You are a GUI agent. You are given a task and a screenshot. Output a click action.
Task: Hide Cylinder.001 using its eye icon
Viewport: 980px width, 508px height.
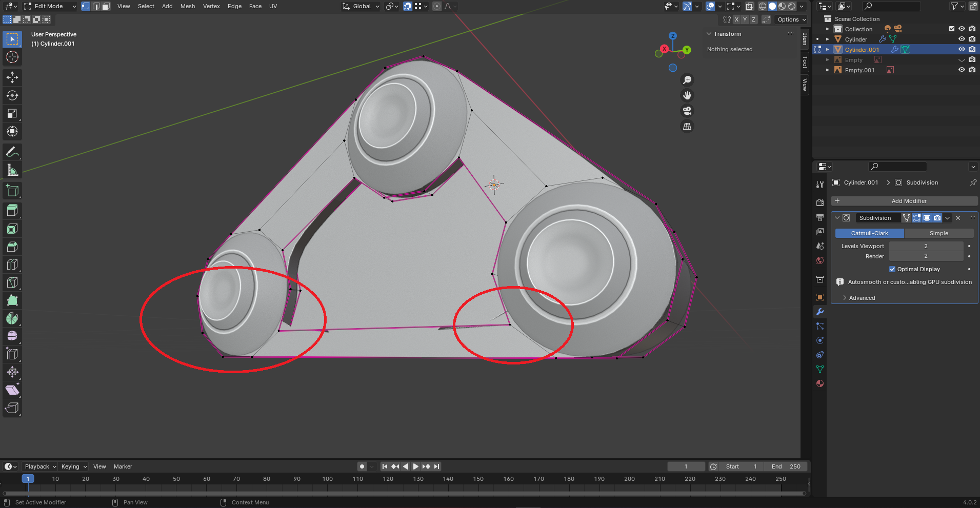point(962,50)
